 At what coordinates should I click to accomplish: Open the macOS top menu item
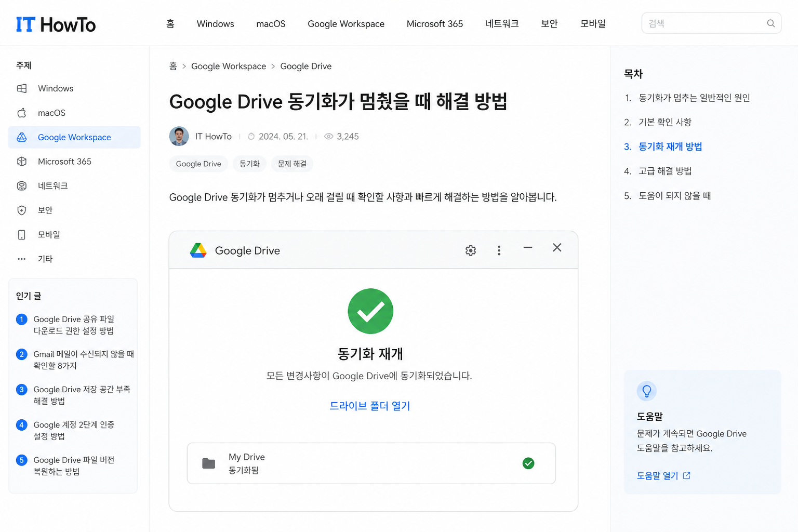(x=271, y=24)
